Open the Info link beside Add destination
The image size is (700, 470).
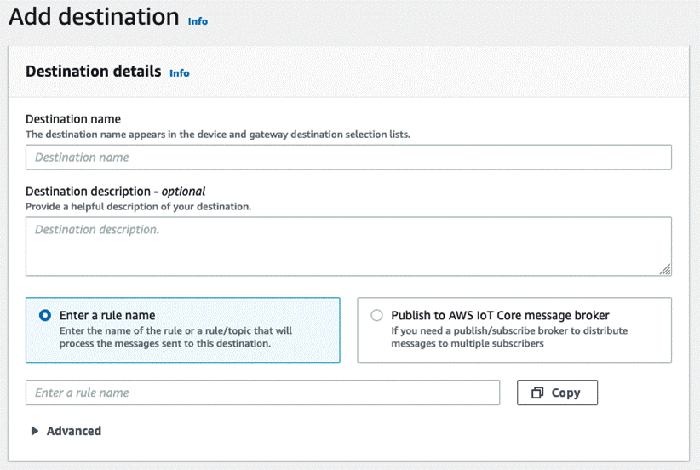pyautogui.click(x=198, y=21)
